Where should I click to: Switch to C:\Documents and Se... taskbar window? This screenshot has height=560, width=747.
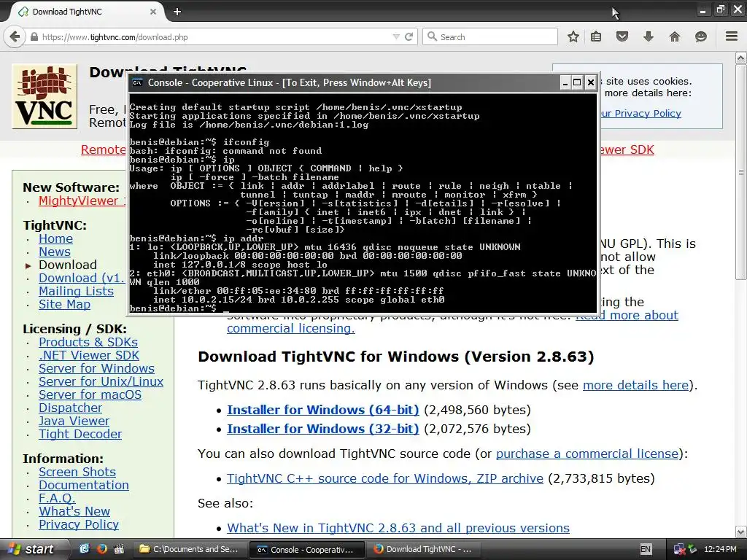[x=189, y=549]
